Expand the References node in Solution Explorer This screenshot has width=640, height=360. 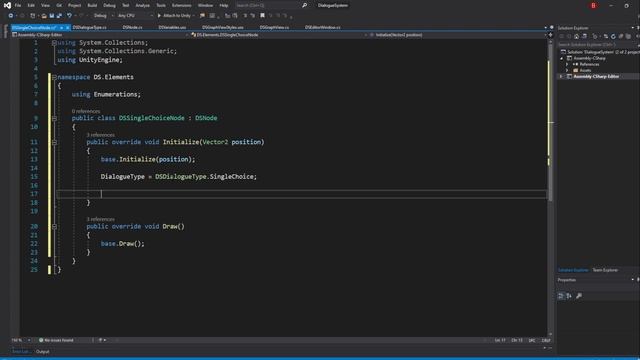567,64
